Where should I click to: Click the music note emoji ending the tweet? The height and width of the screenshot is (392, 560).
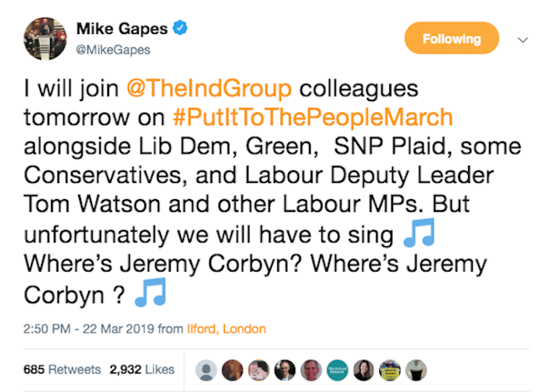(150, 294)
